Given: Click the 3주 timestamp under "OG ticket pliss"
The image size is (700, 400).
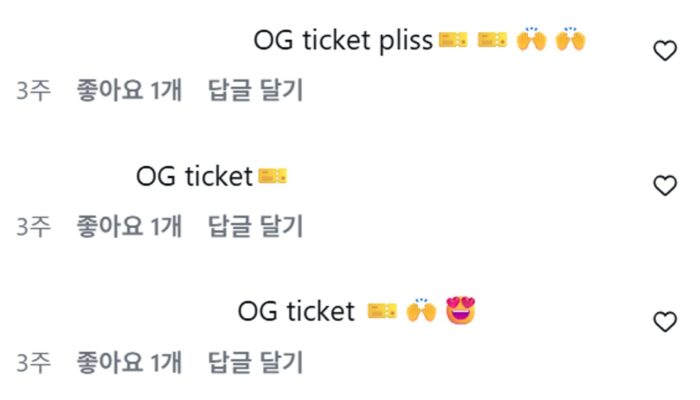Looking at the screenshot, I should click(x=34, y=91).
